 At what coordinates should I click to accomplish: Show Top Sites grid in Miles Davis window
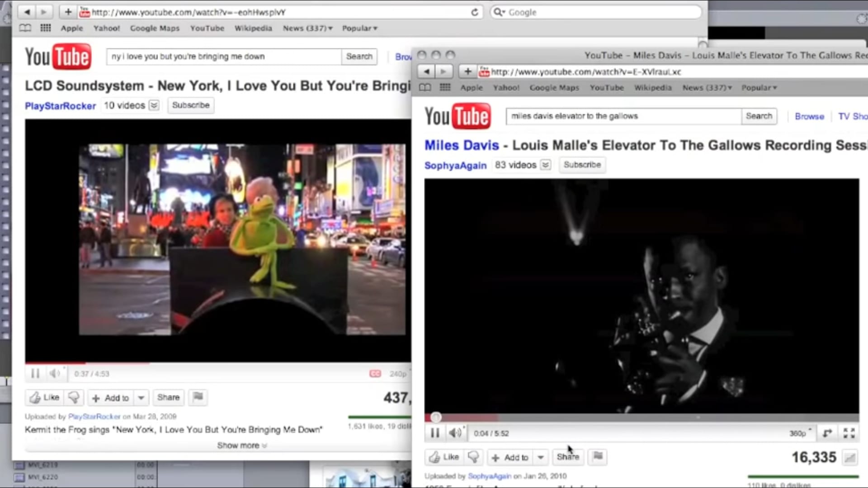445,88
